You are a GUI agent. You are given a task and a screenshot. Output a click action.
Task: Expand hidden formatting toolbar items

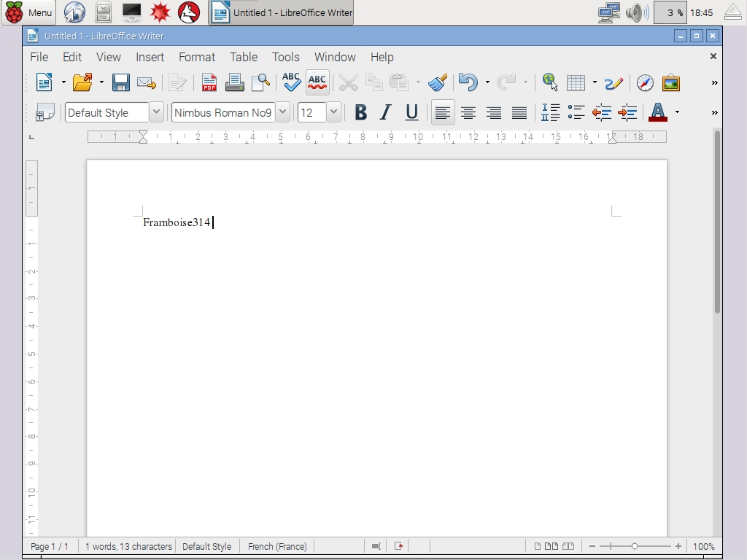pos(714,113)
